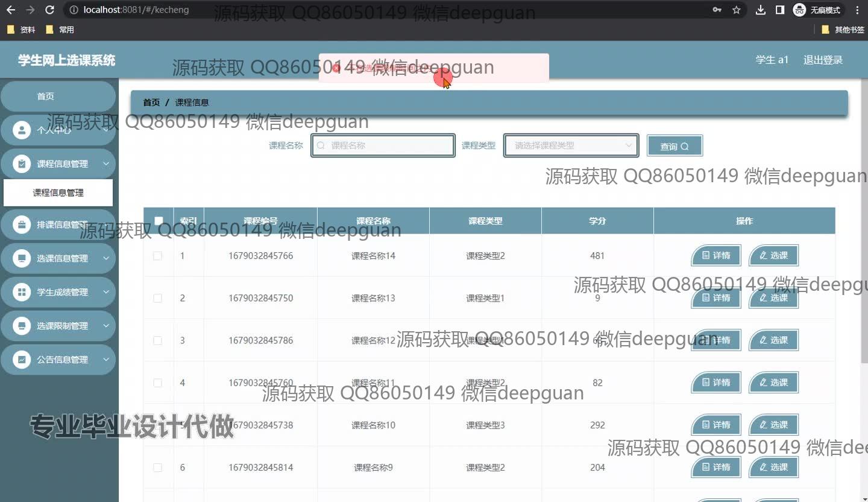Click the 退出登录 link
Screen dimensions: 868x502
click(822, 60)
